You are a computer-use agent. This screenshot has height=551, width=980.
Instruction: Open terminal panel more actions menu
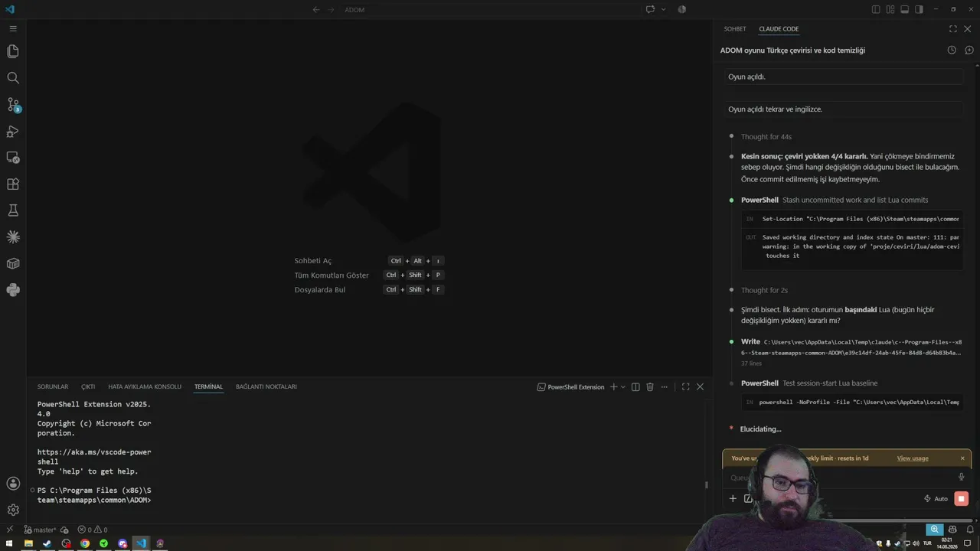[665, 387]
